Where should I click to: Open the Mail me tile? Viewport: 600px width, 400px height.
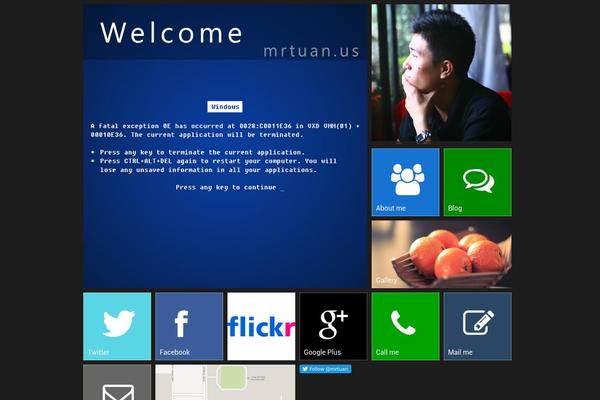478,326
